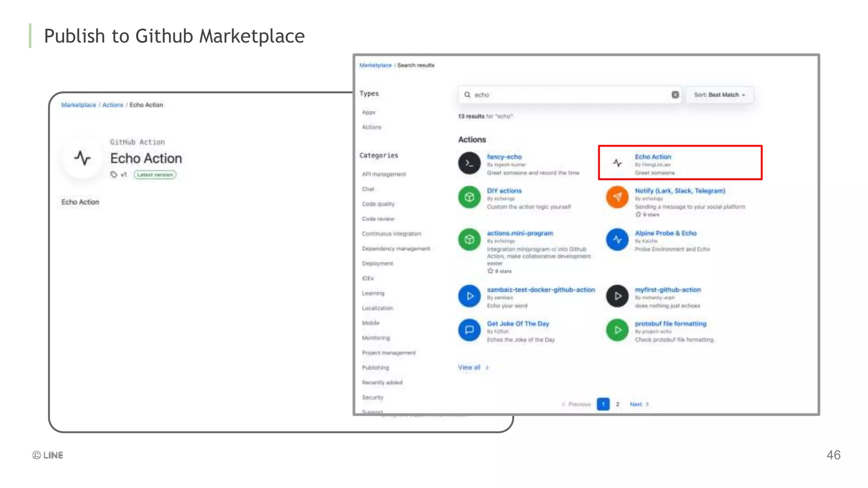Open the Echo Action search result
This screenshot has width=868, height=488.
[653, 157]
